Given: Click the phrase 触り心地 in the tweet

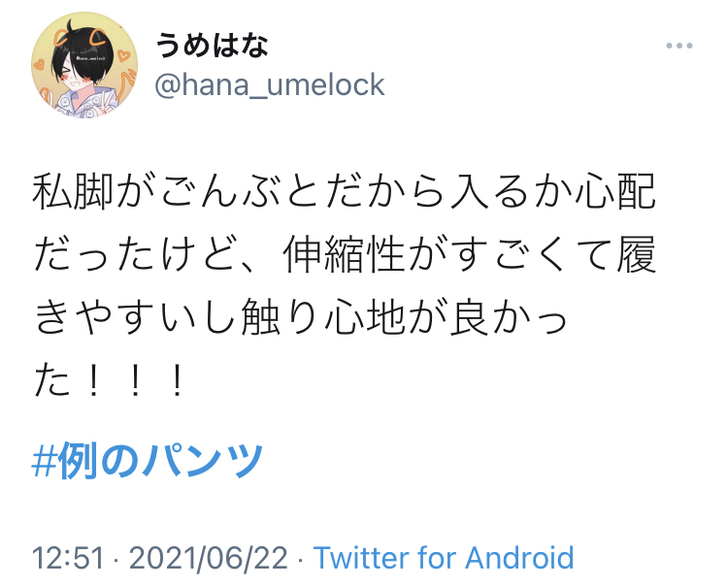Looking at the screenshot, I should click(323, 317).
